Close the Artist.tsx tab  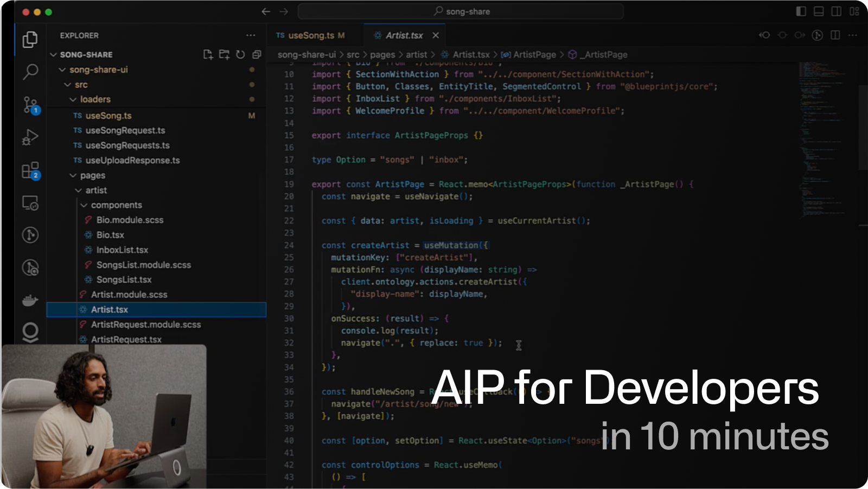[x=436, y=35]
